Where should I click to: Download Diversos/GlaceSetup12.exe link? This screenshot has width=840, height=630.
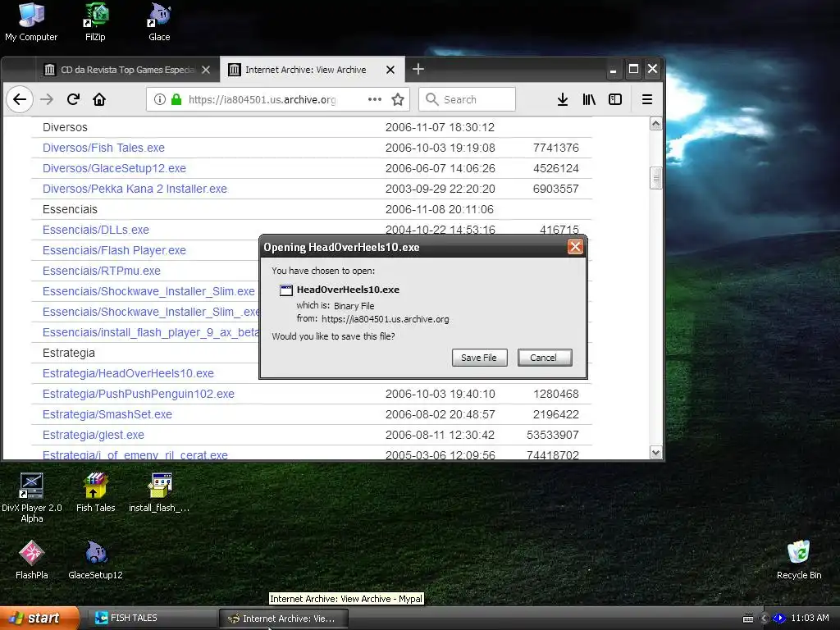[114, 168]
